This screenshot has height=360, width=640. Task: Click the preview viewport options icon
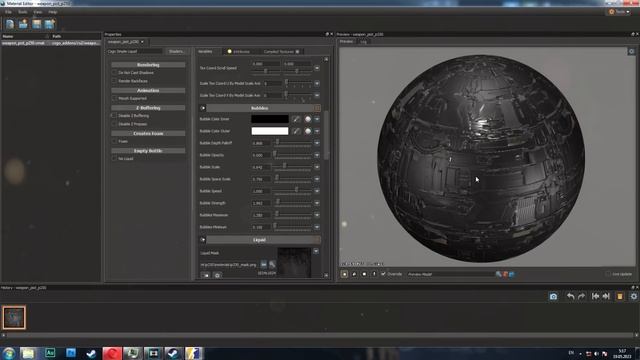631,51
